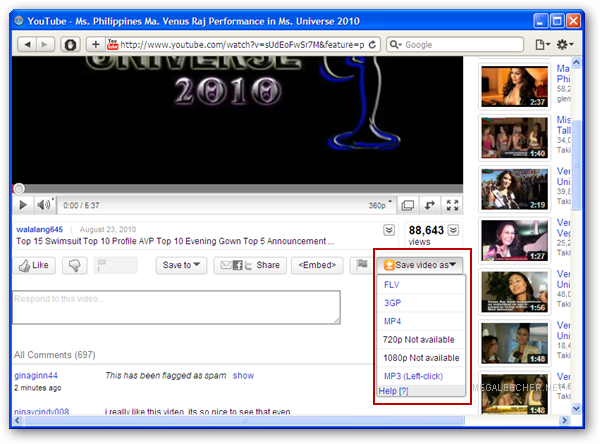The width and height of the screenshot is (600, 444).
Task: Open the 1:40 related video thumbnail
Action: (x=515, y=138)
